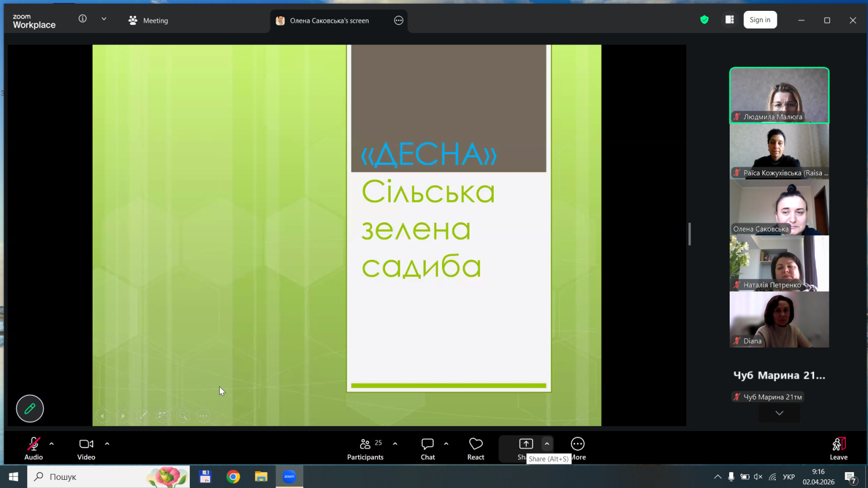Open the Participants list
This screenshot has width=868, height=488.
pos(365,448)
